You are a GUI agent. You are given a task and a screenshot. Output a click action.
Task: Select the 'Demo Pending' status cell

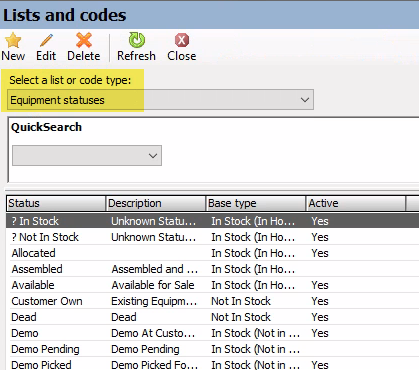(45, 349)
